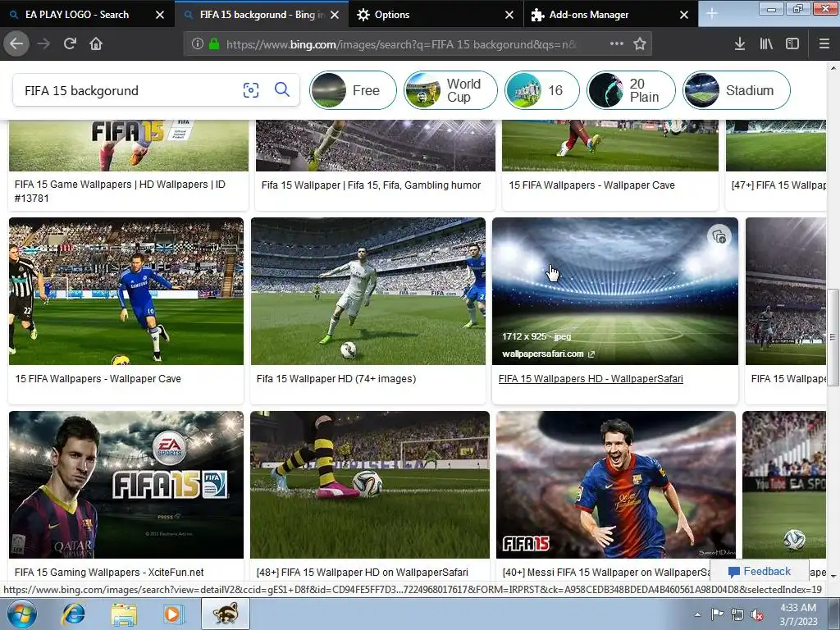Open the Windows Start button
The width and height of the screenshot is (840, 630).
pos(21,614)
